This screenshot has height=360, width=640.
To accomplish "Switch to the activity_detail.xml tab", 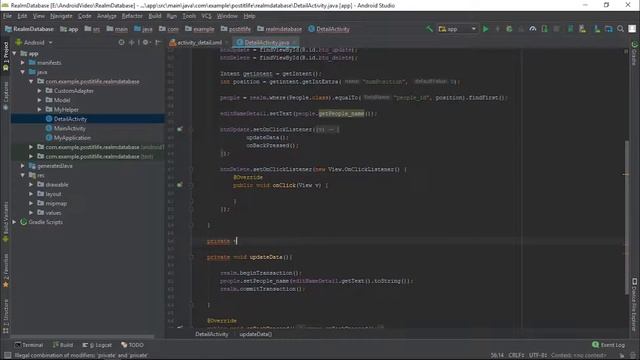I will (x=199, y=42).
